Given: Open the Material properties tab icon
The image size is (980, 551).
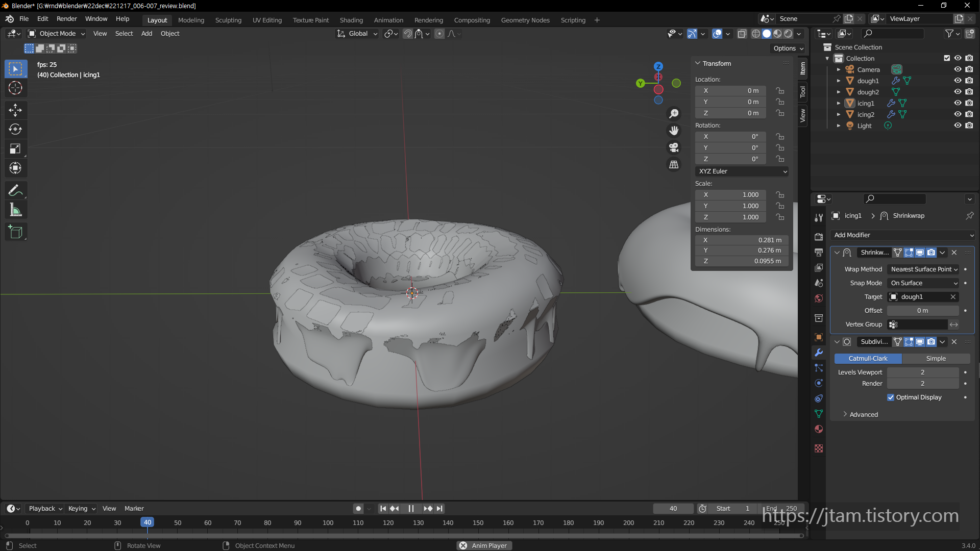Looking at the screenshot, I should (819, 429).
